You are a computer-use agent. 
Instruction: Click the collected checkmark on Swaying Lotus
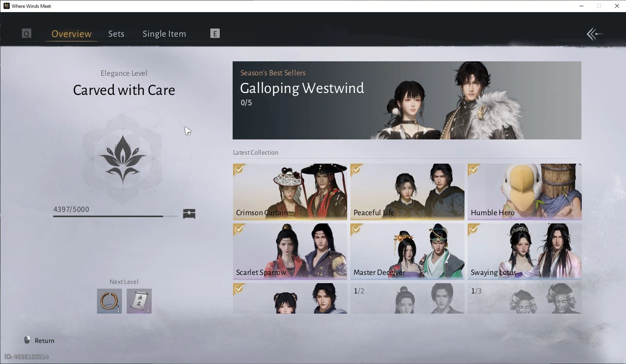pyautogui.click(x=474, y=229)
